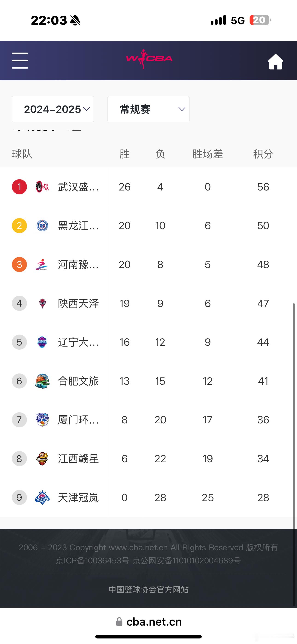Go to the home page icon
The image size is (297, 644).
[x=276, y=61]
